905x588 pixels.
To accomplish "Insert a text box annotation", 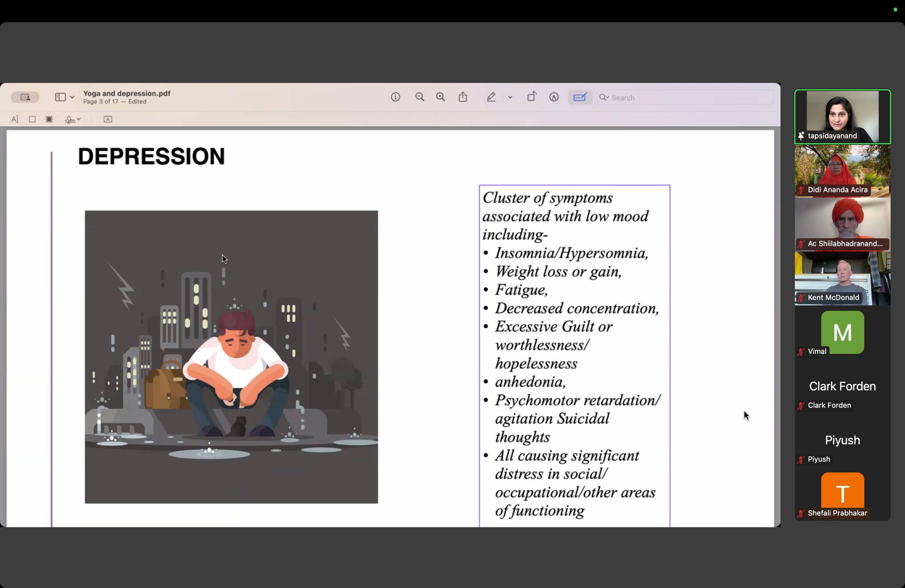I will (x=108, y=120).
